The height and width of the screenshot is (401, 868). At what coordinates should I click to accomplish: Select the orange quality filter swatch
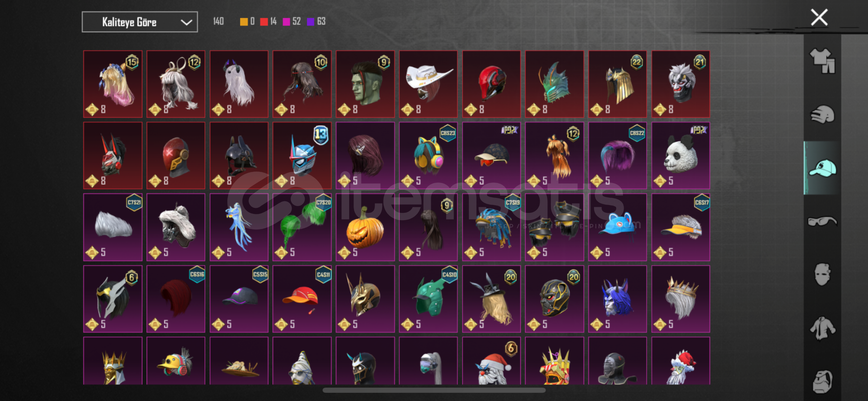tap(244, 22)
